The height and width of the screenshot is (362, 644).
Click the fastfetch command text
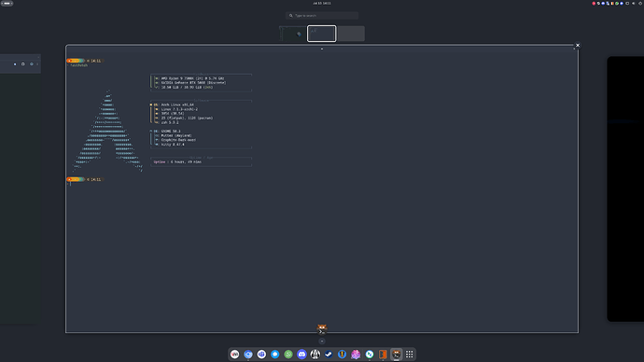pyautogui.click(x=78, y=65)
